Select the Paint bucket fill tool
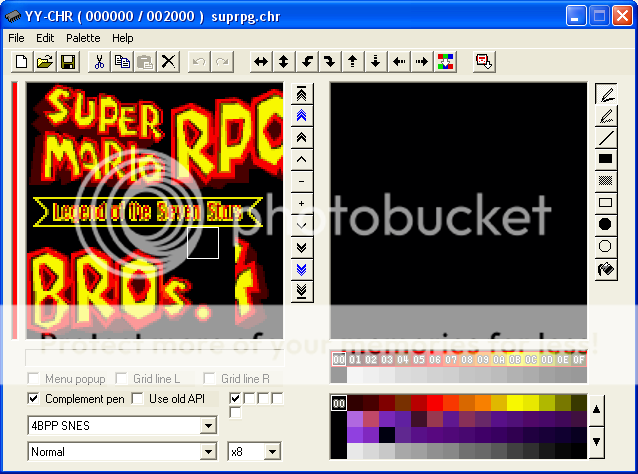This screenshot has width=638, height=474. pos(606,269)
